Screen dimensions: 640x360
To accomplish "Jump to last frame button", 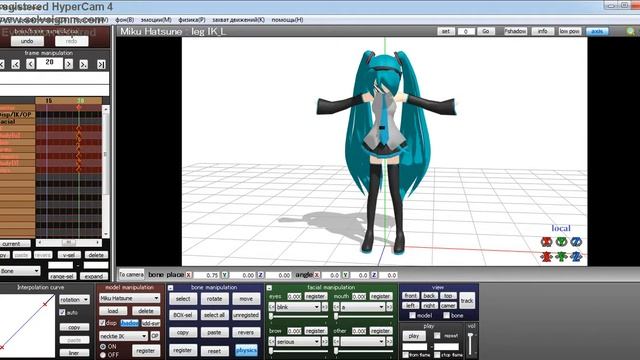I will click(x=101, y=64).
